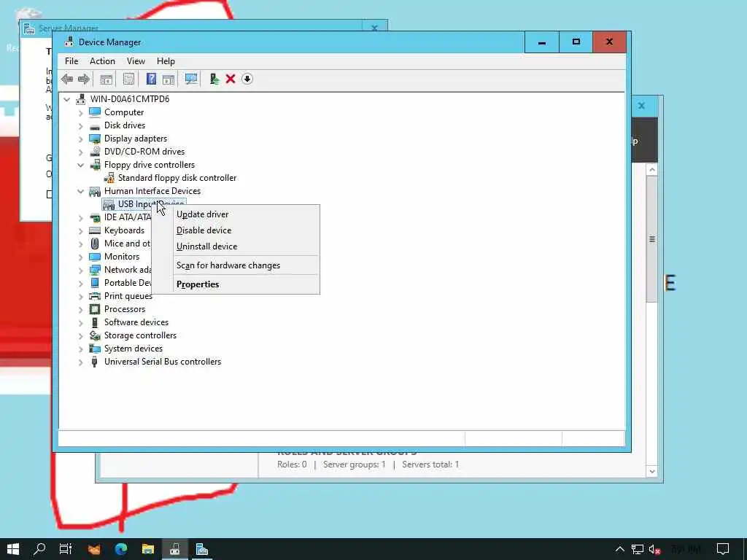
Task: Disable device via down-arrow toolbar icon
Action: (247, 79)
